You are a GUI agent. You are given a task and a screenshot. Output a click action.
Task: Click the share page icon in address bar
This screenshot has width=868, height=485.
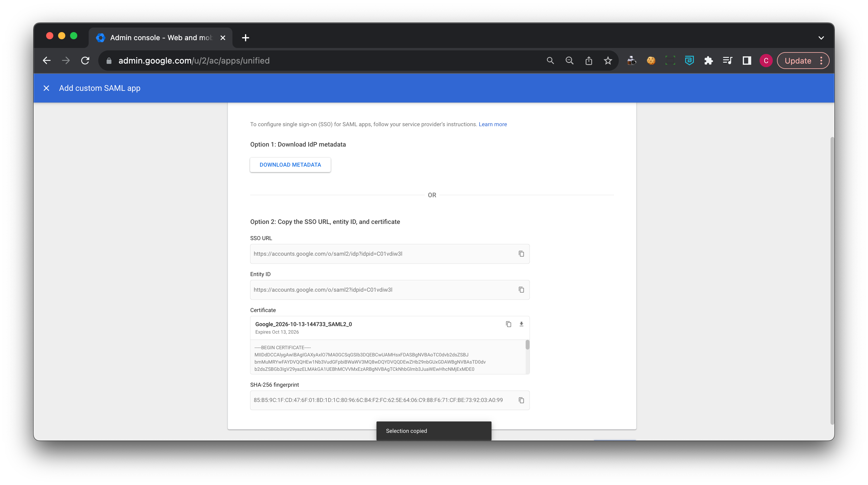589,61
